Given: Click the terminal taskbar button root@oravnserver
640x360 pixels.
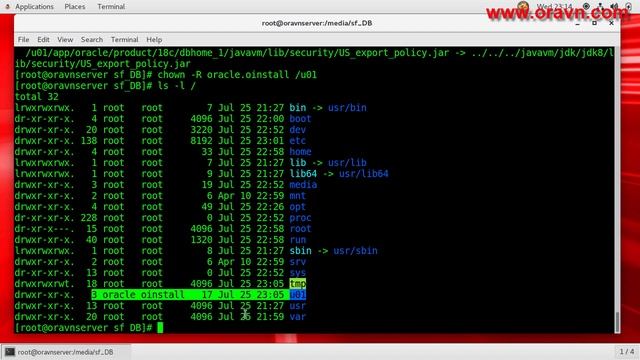Looking at the screenshot, I should (x=66, y=352).
